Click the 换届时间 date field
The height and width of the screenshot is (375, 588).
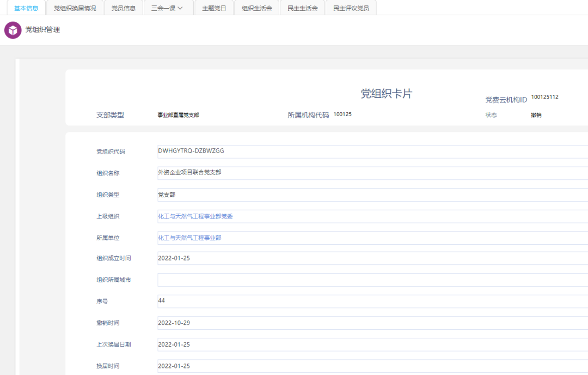point(370,366)
